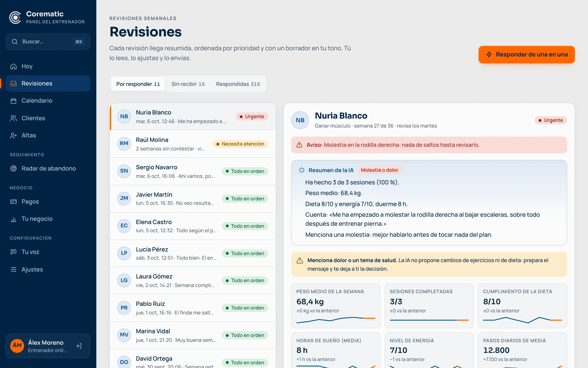Open Radar de abandono
Screen dimensions: 588x368
pyautogui.click(x=48, y=168)
